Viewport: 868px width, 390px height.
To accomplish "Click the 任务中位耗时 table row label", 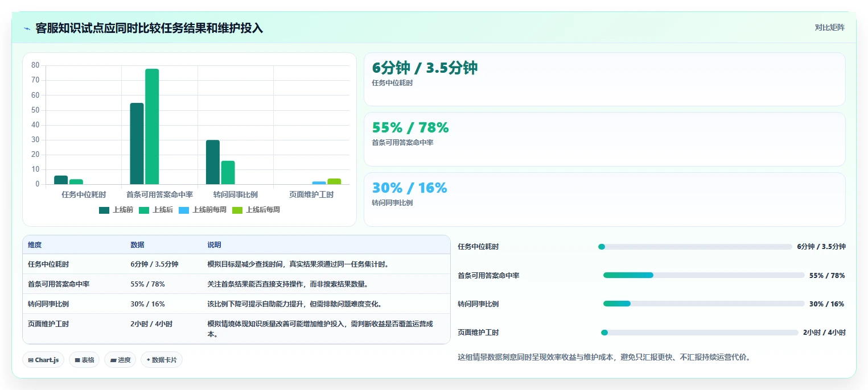I will [x=48, y=264].
